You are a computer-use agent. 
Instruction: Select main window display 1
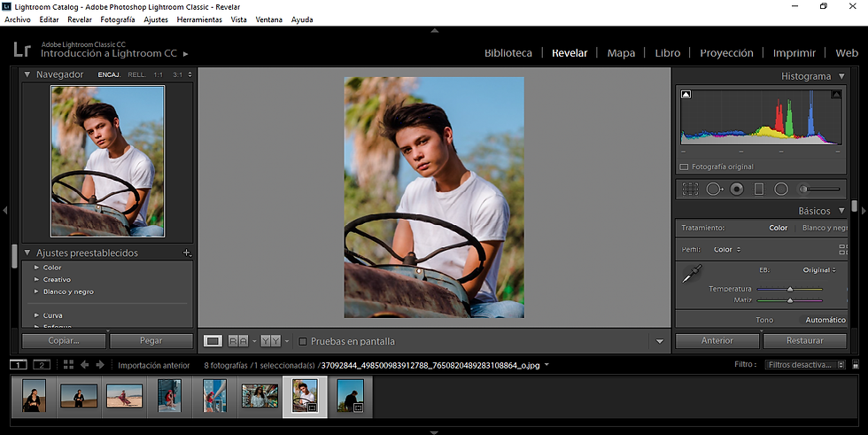click(19, 365)
